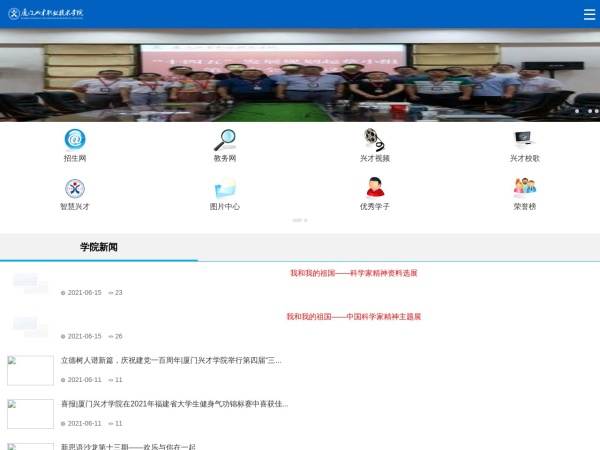The image size is (600, 450).
Task: Select the second icon-grid page indicator dot
Action: [x=305, y=220]
